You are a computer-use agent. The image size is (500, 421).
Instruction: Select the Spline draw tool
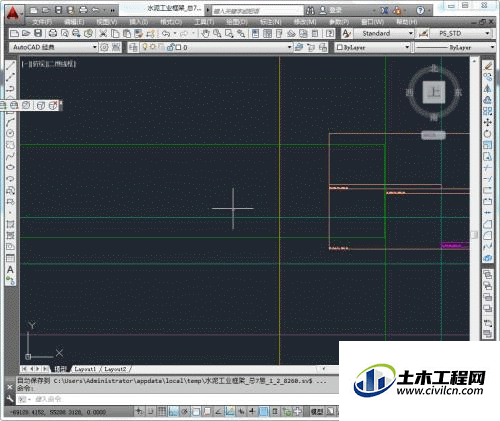tap(10, 156)
